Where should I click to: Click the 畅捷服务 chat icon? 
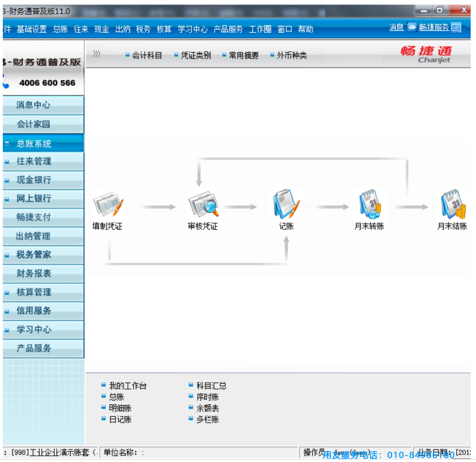point(456,27)
